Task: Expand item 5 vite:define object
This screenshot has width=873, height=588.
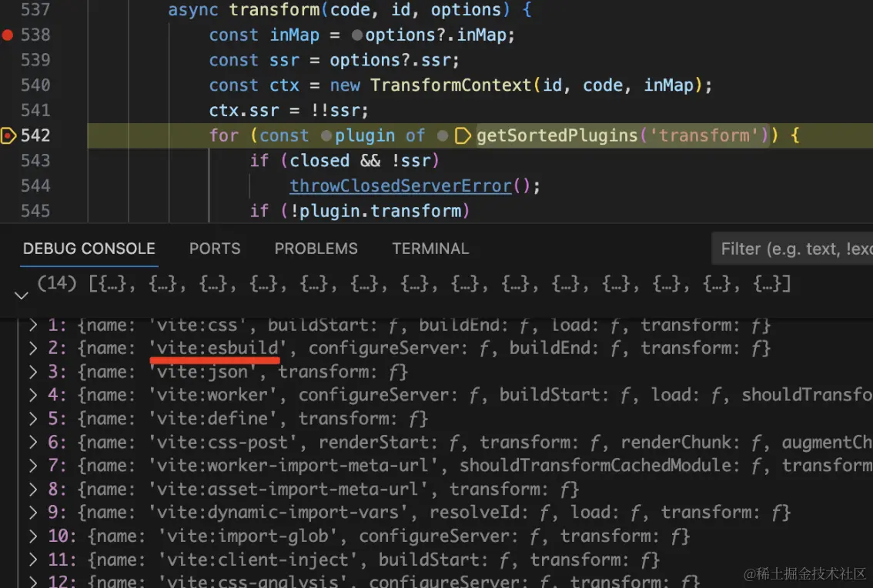Action: 33,419
